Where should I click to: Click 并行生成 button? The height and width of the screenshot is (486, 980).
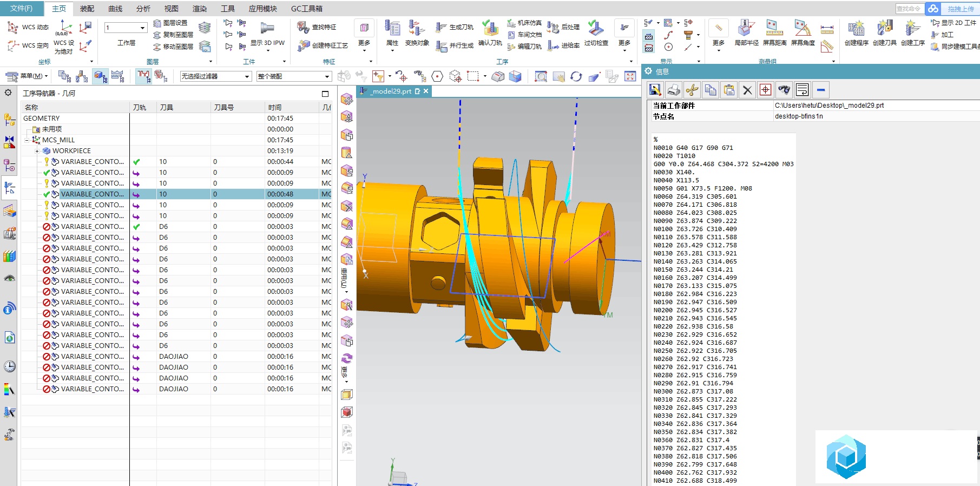point(455,45)
